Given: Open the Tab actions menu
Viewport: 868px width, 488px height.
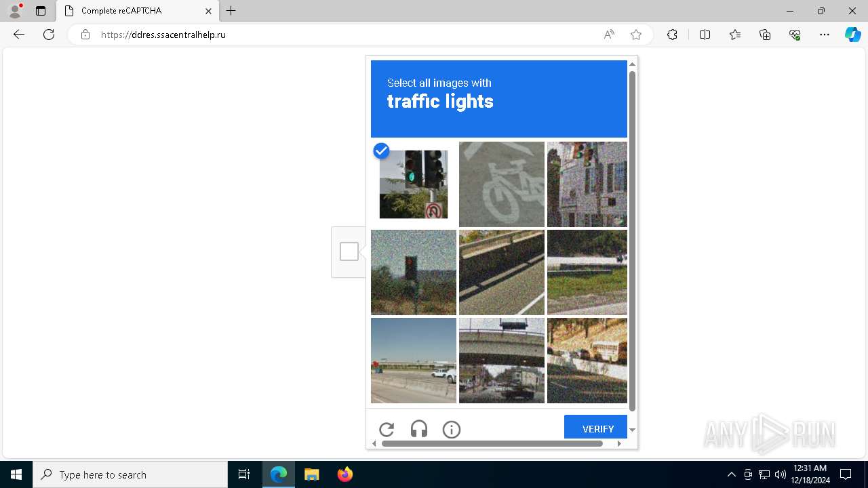Looking at the screenshot, I should 41,11.
